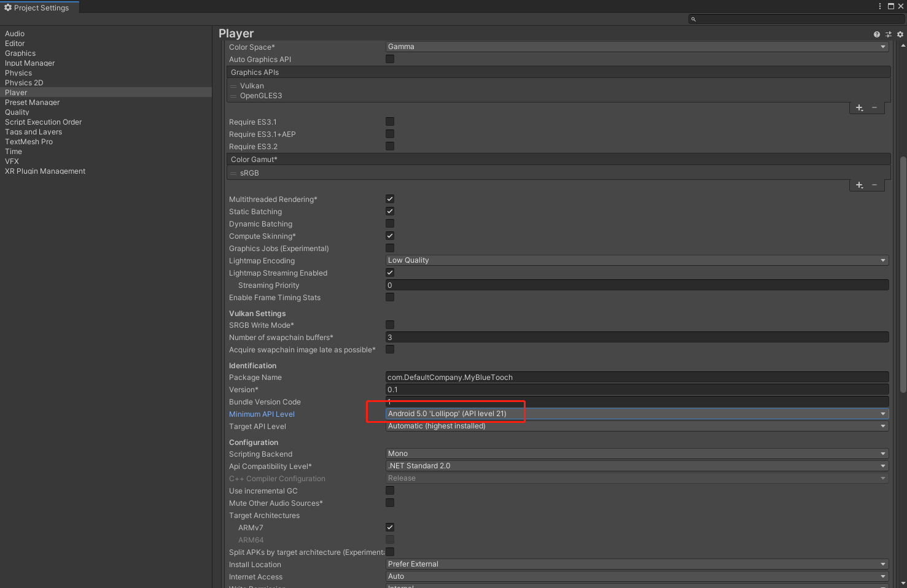This screenshot has height=588, width=907.
Task: Click the plus icon under Graphics APIs list
Action: pos(859,107)
